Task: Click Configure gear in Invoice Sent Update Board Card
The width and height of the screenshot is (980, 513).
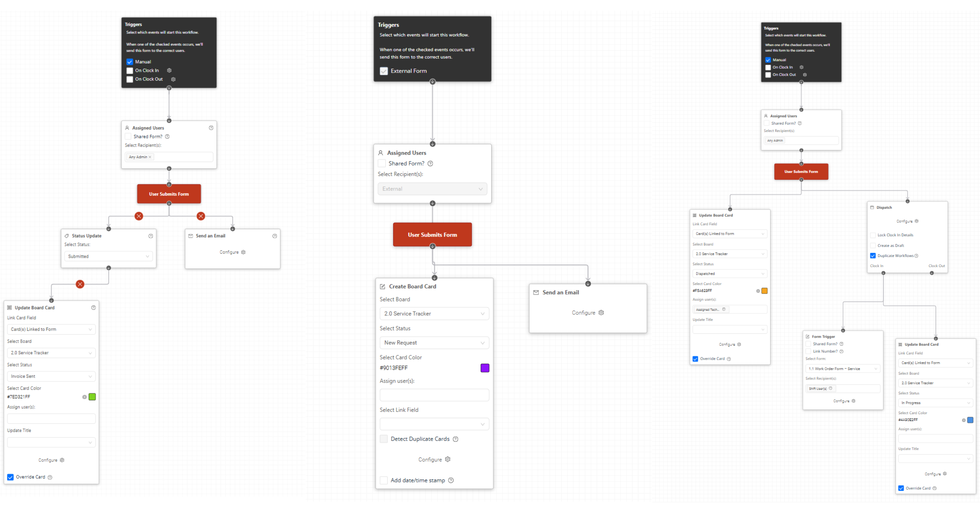Action: tap(62, 460)
